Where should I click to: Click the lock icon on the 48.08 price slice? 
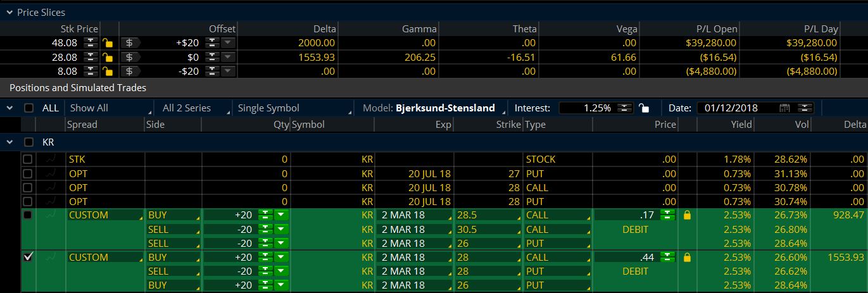[108, 43]
